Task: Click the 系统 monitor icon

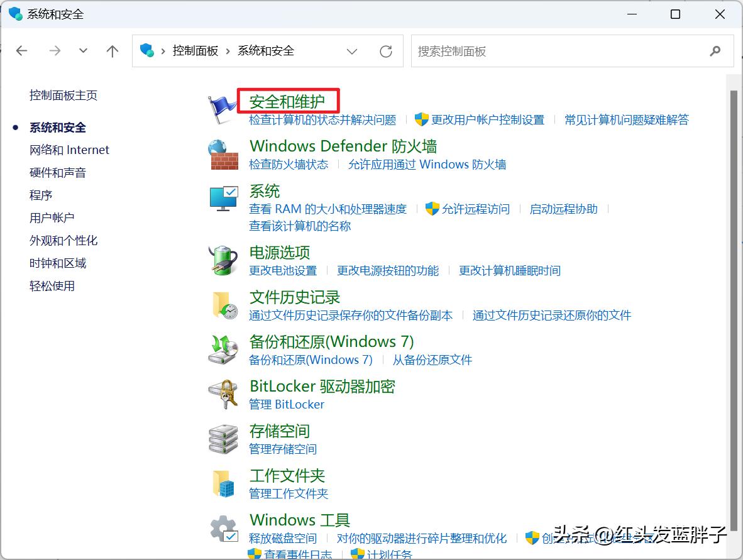Action: (x=223, y=197)
